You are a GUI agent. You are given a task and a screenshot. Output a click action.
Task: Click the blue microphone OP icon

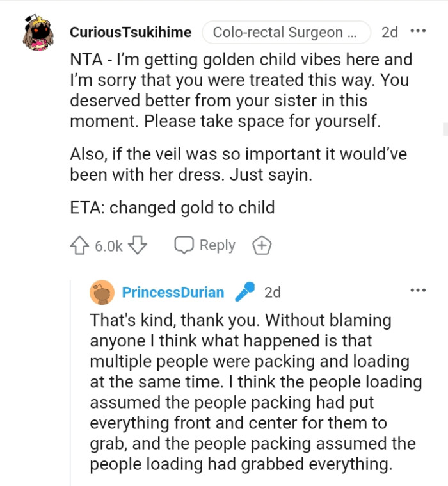[244, 293]
